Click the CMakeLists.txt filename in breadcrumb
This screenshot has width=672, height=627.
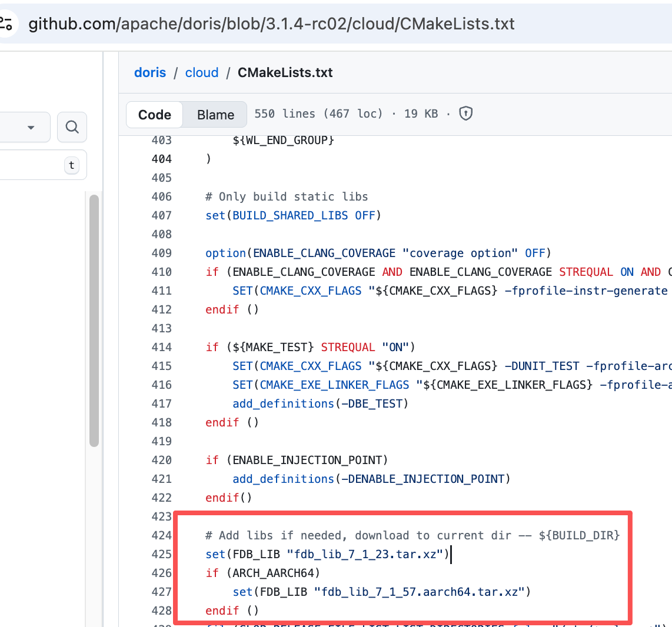tap(285, 72)
